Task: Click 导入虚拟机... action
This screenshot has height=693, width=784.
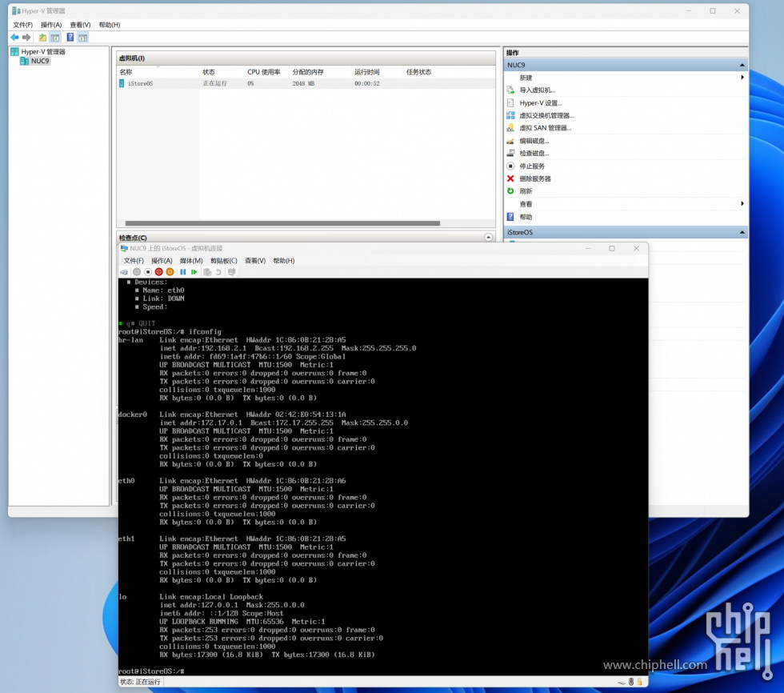Action: tap(538, 90)
